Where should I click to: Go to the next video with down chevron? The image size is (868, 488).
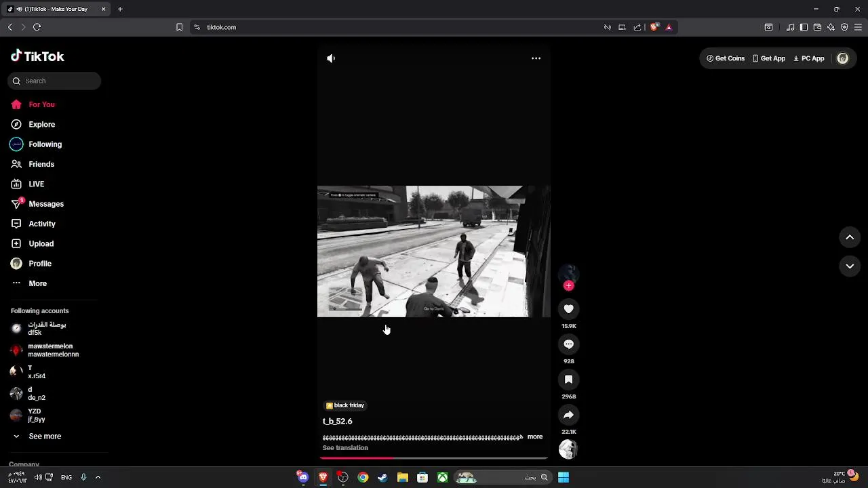(850, 266)
